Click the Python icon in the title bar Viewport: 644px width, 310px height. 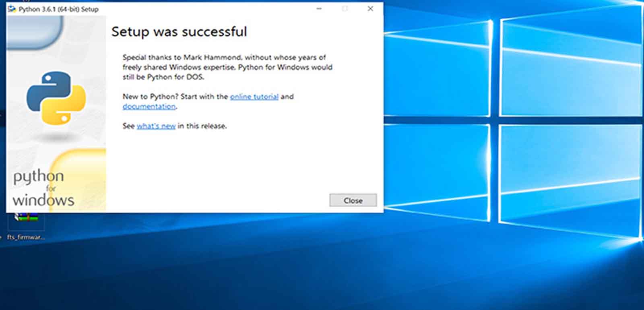click(x=12, y=9)
